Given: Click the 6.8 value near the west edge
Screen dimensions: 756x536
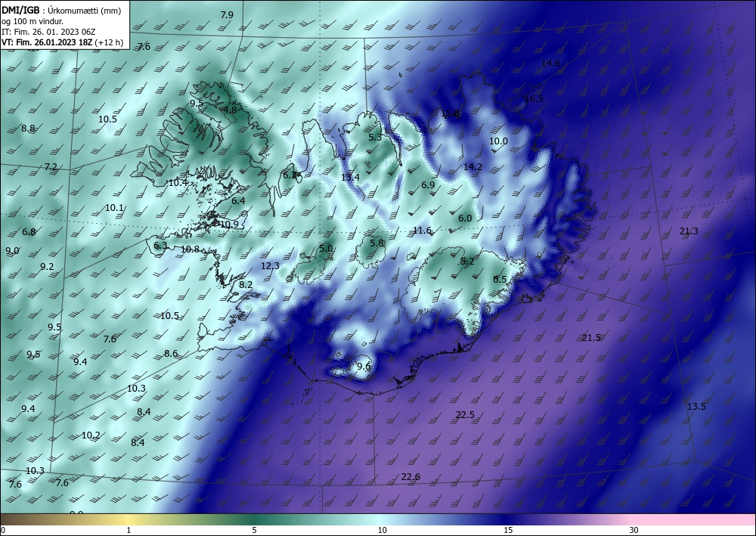Looking at the screenshot, I should (29, 232).
